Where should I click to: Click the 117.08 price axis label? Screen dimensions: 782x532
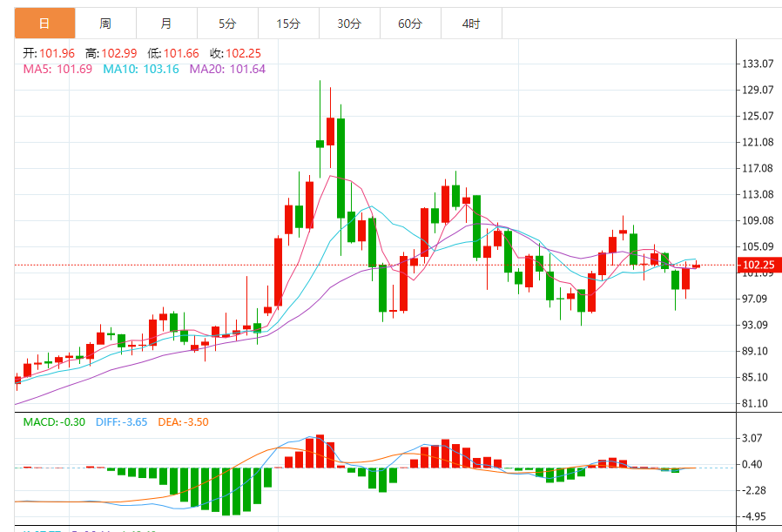coord(758,169)
